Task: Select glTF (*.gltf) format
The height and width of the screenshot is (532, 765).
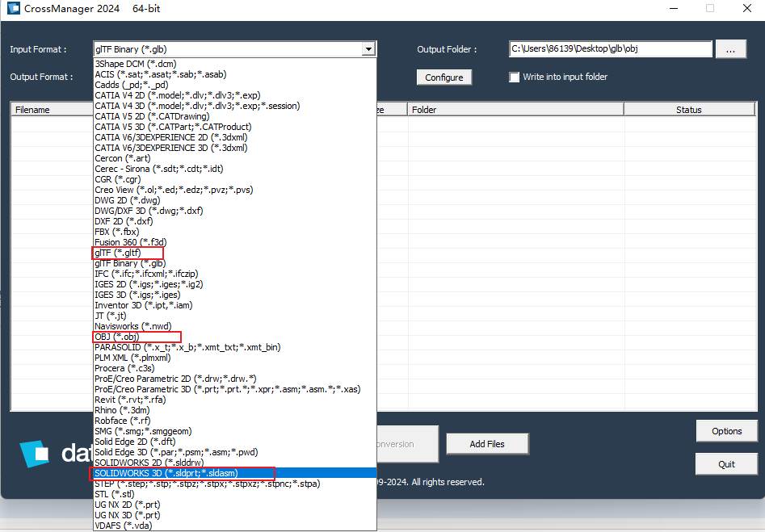Action: point(235,253)
